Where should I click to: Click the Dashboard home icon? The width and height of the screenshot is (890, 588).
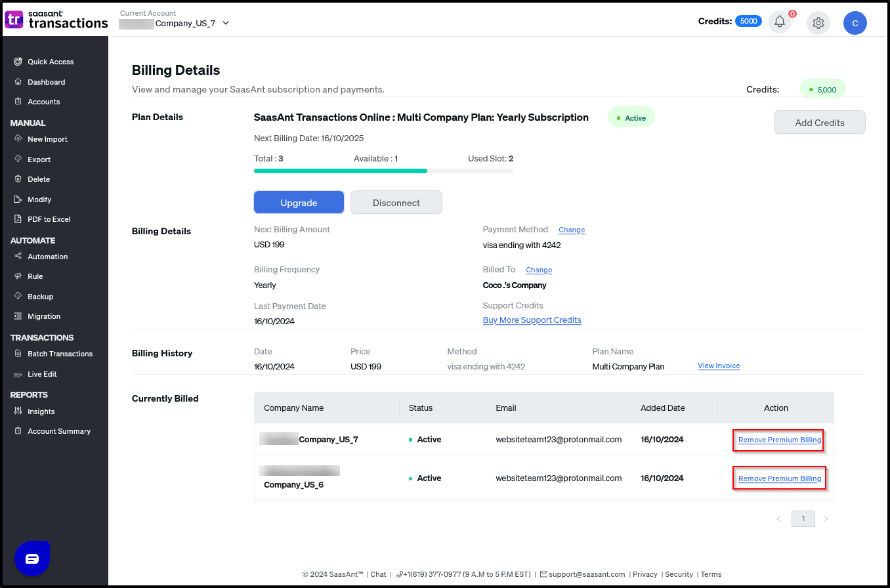coord(18,82)
